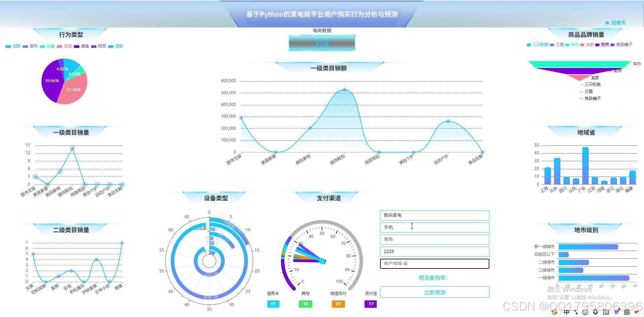
Task: Click the 174 电商数据 counter
Action: click(x=322, y=43)
